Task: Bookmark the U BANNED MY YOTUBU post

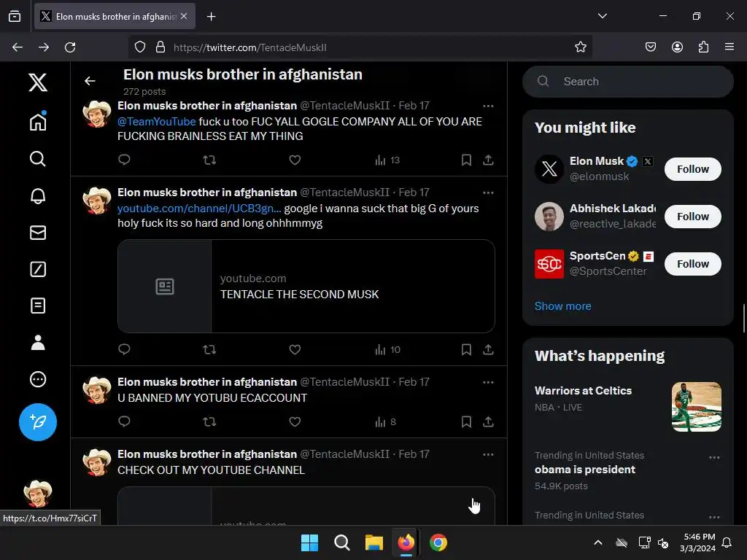Action: point(466,422)
